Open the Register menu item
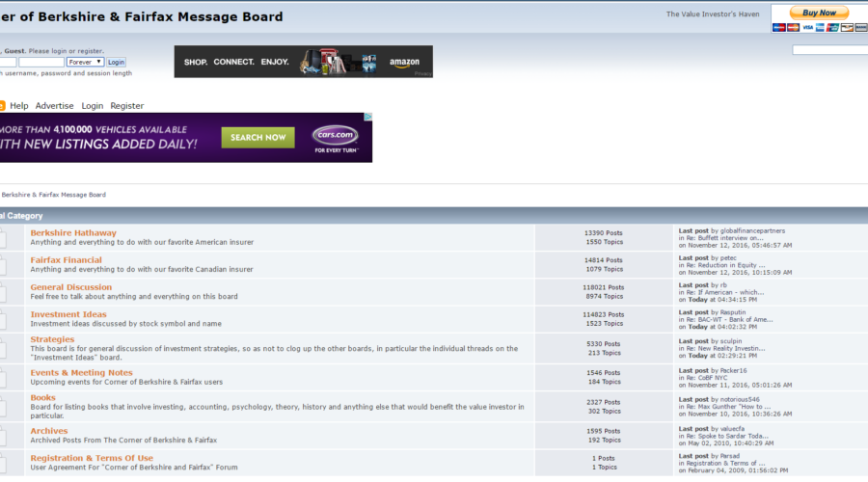Viewport: 868px width, 482px height. point(126,106)
